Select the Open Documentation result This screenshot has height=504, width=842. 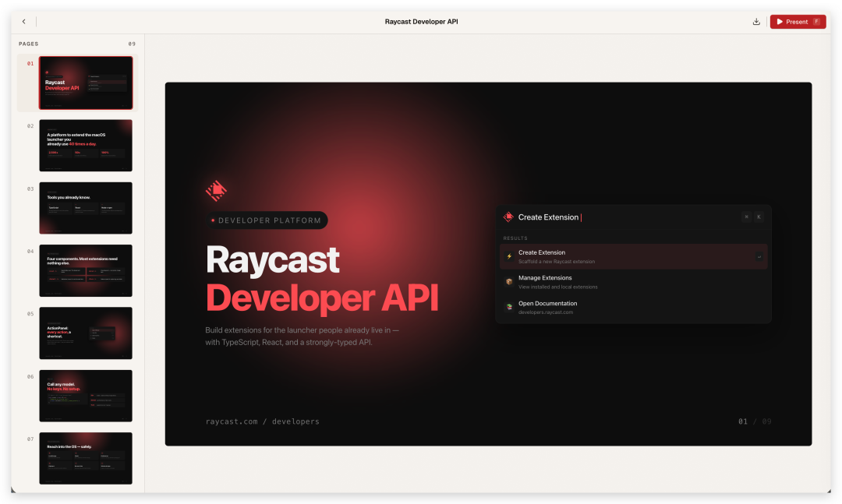(x=633, y=308)
